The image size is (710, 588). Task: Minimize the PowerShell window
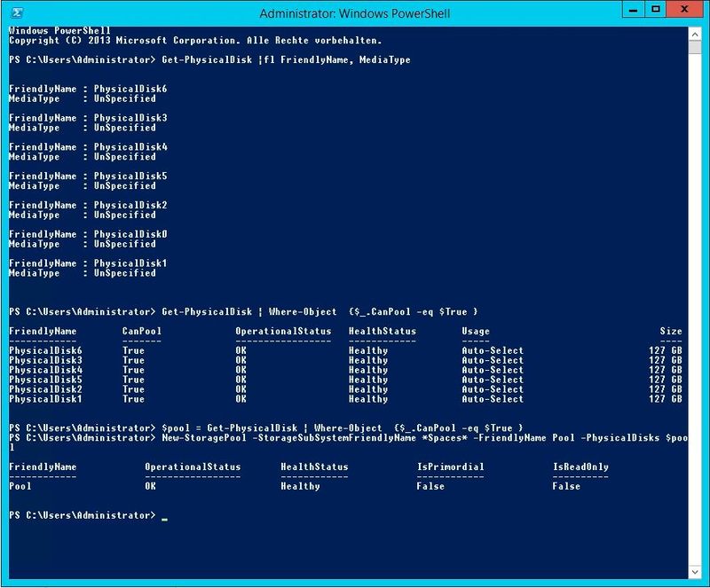[633, 10]
